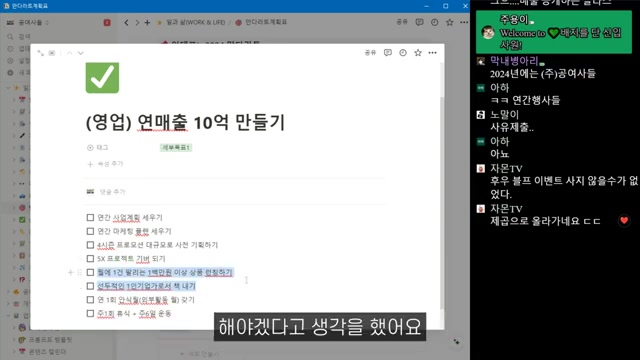Click the red heart in the chat overlay
Screen dimensions: 640x360
pyautogui.click(x=624, y=220)
